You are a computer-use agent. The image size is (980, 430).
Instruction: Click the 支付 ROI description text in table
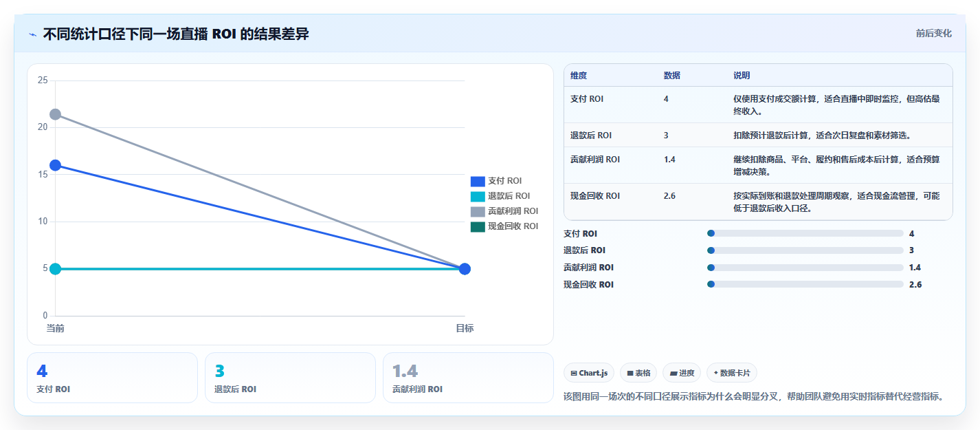[x=836, y=105]
